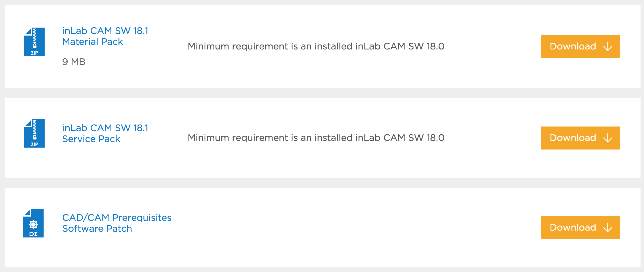This screenshot has width=644, height=272.
Task: Click the 'Software Patch' line of the third title
Action: [x=97, y=229]
